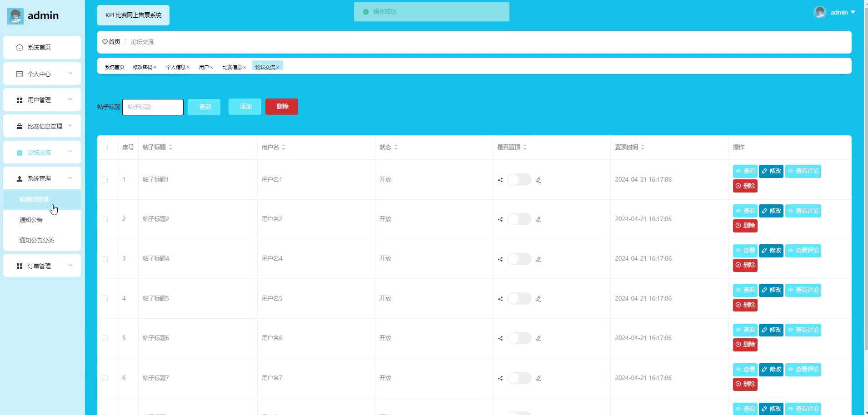
Task: Click the edit pencil icon in row 帖子标题4
Action: (539, 259)
